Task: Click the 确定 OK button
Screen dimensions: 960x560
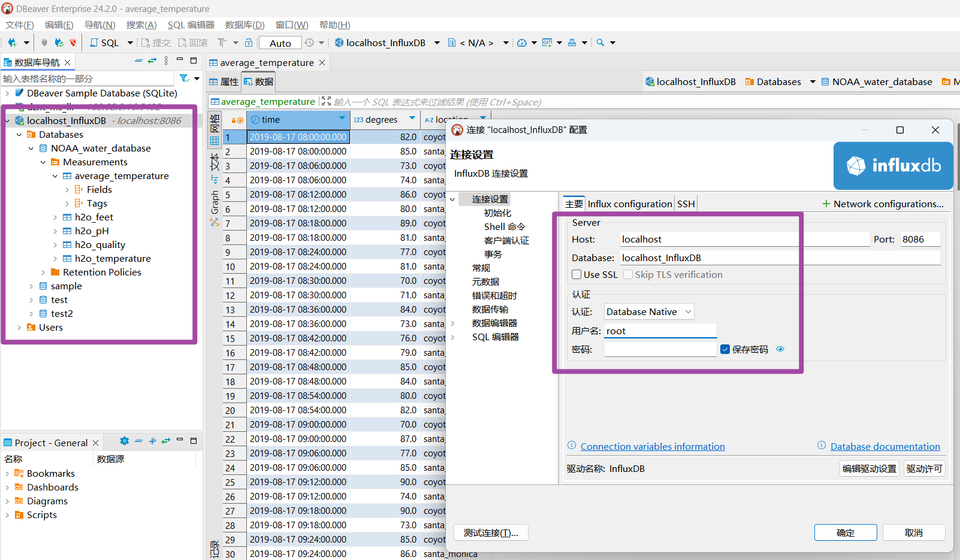Action: coord(846,532)
